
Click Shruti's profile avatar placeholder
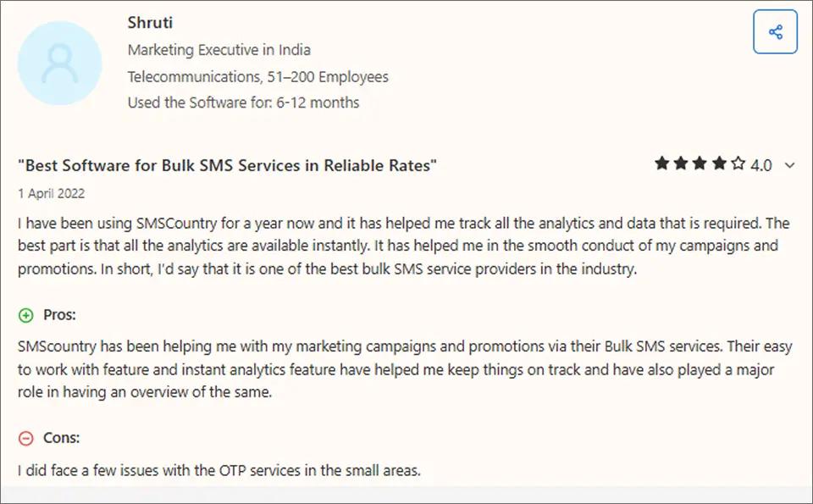(x=60, y=63)
